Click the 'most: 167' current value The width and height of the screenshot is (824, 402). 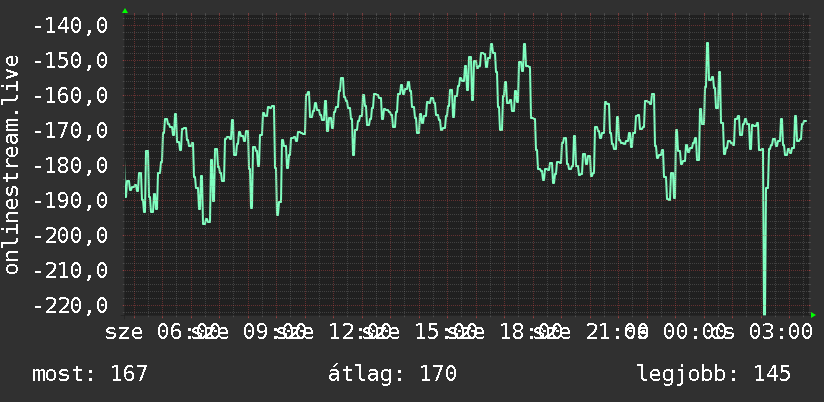(x=90, y=374)
